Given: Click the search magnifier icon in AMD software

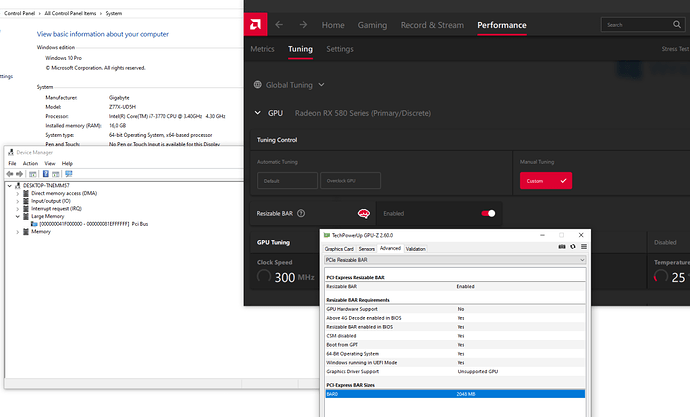Looking at the screenshot, I should [677, 25].
